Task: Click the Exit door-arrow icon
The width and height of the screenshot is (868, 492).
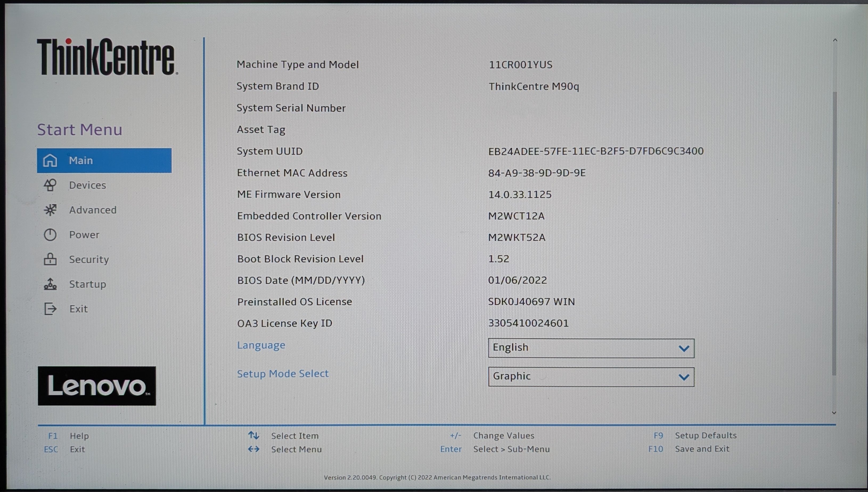Action: 50,309
